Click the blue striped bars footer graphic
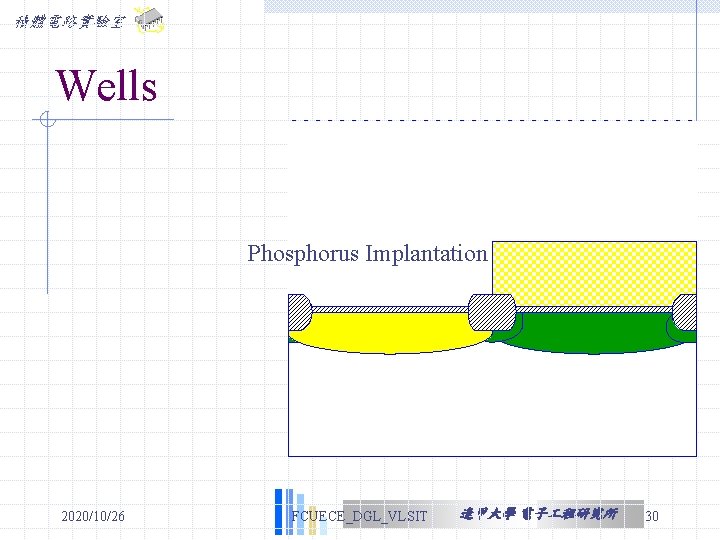 coord(301,512)
